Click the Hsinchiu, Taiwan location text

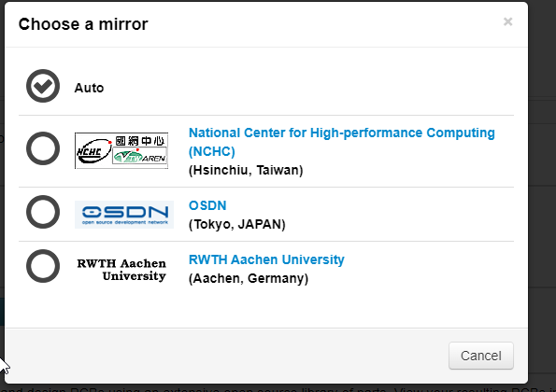click(x=246, y=170)
